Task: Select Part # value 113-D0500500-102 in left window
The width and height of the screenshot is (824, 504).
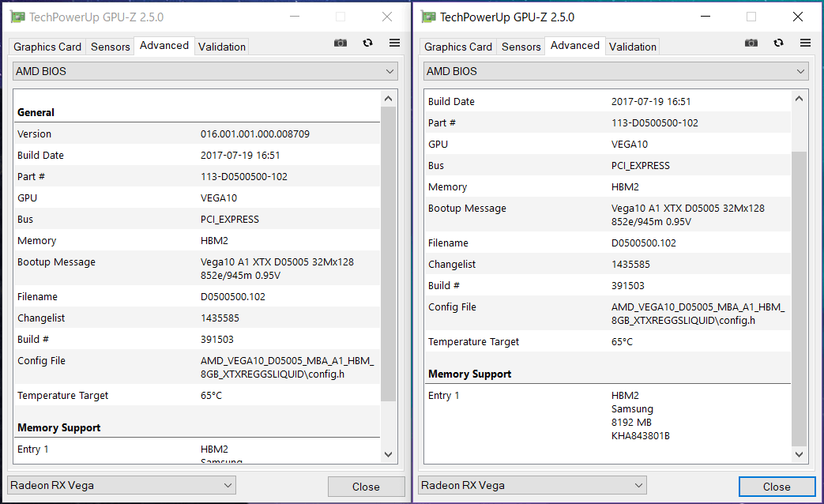Action: tap(244, 177)
